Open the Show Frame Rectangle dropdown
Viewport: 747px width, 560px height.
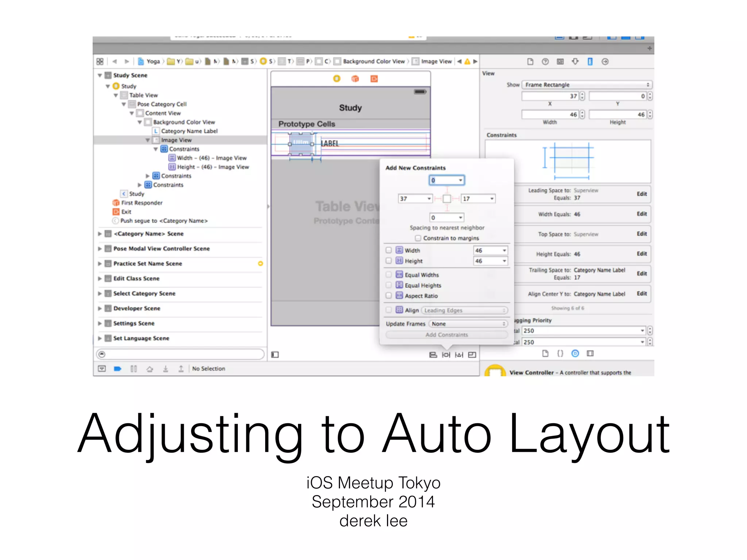(x=587, y=85)
